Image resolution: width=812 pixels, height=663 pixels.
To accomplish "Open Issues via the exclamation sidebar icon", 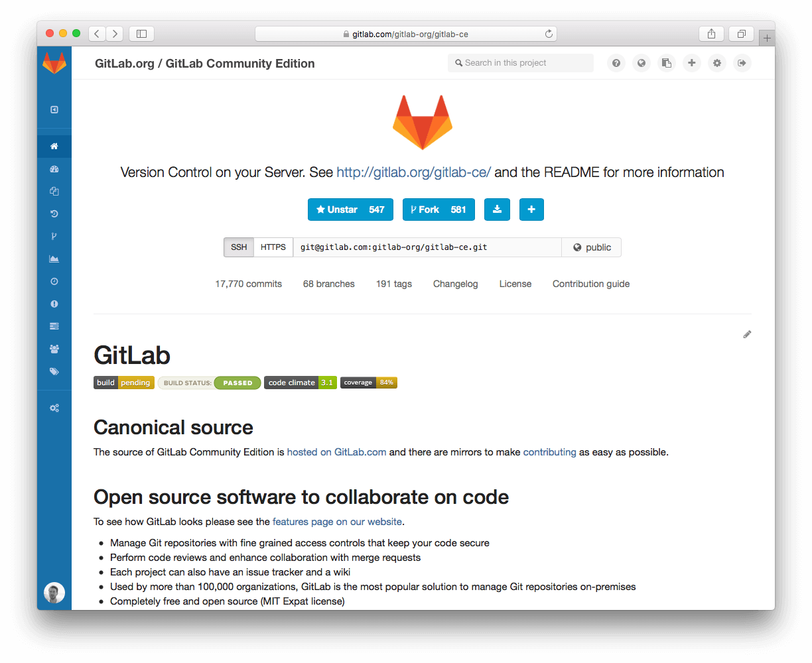I will [54, 304].
